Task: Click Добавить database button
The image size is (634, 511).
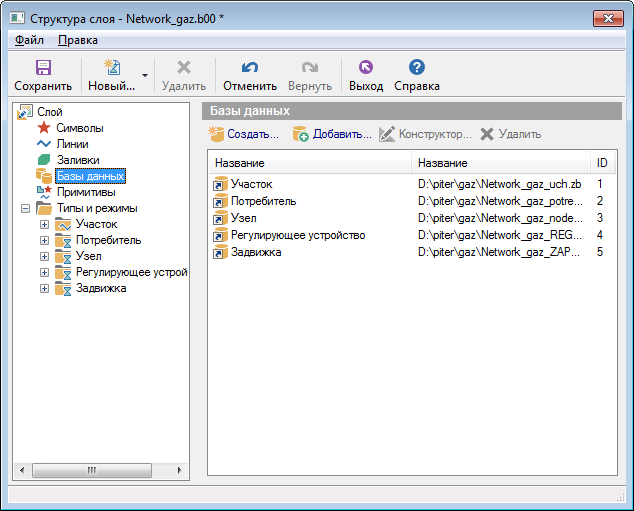Action: 331,134
